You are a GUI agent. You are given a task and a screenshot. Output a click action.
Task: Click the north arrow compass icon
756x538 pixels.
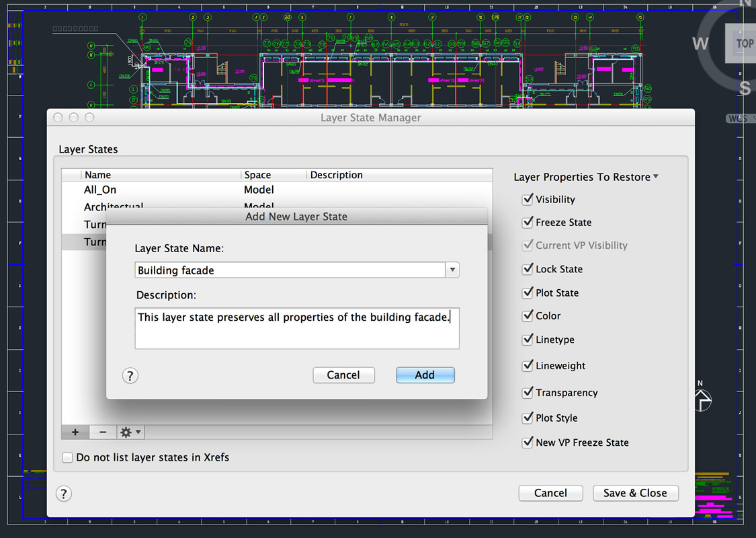702,401
